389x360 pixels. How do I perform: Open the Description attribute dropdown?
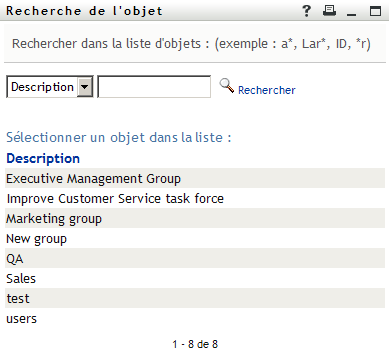click(x=50, y=87)
